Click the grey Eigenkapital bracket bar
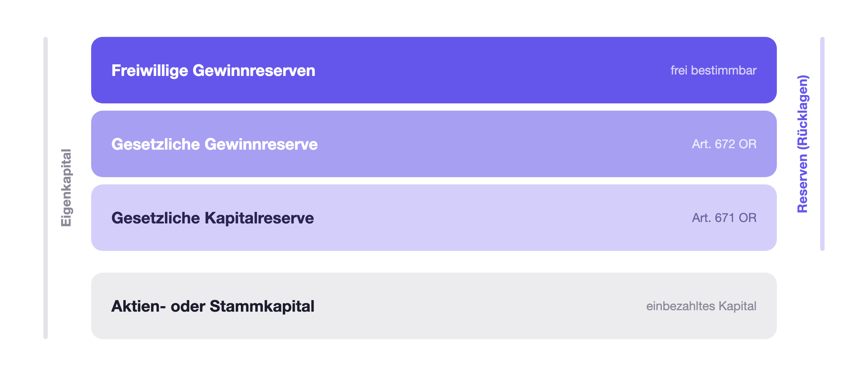The height and width of the screenshot is (376, 868). click(46, 188)
